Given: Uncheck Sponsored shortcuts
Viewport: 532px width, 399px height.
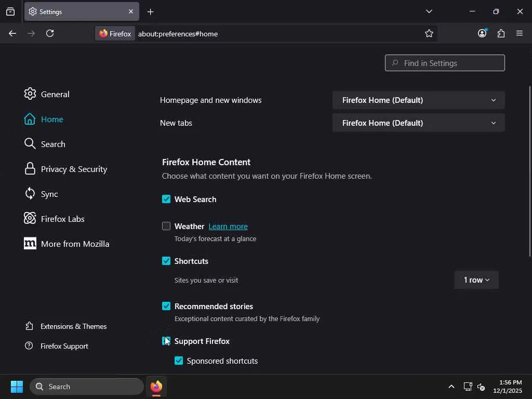Looking at the screenshot, I should point(179,361).
